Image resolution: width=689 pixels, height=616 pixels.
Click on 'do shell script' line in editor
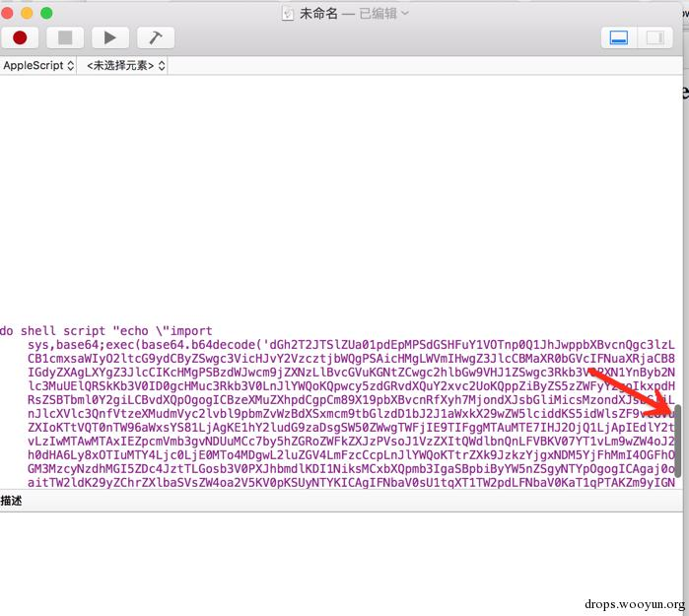tap(105, 331)
